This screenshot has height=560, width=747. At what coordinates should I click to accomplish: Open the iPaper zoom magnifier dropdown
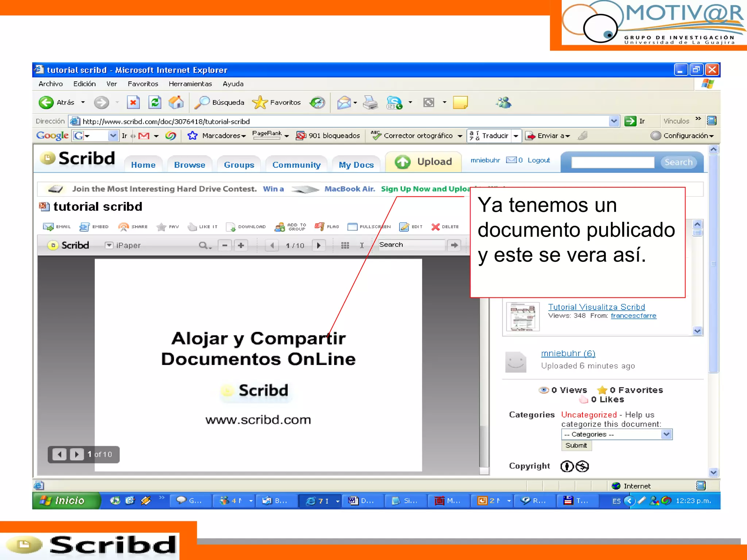(x=205, y=245)
